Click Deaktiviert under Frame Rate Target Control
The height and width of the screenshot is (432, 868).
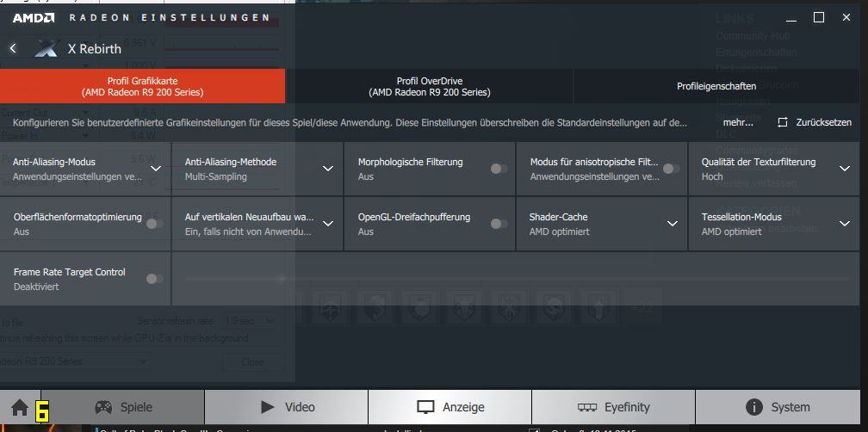(x=36, y=287)
